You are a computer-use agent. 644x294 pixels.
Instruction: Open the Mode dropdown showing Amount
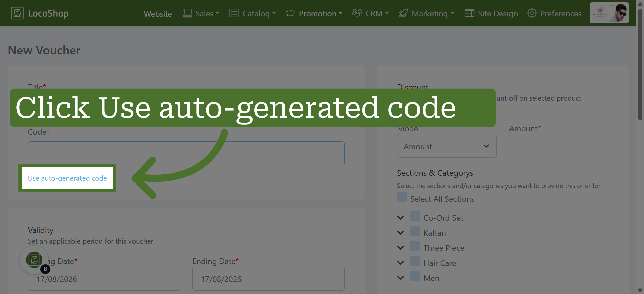[x=447, y=146]
